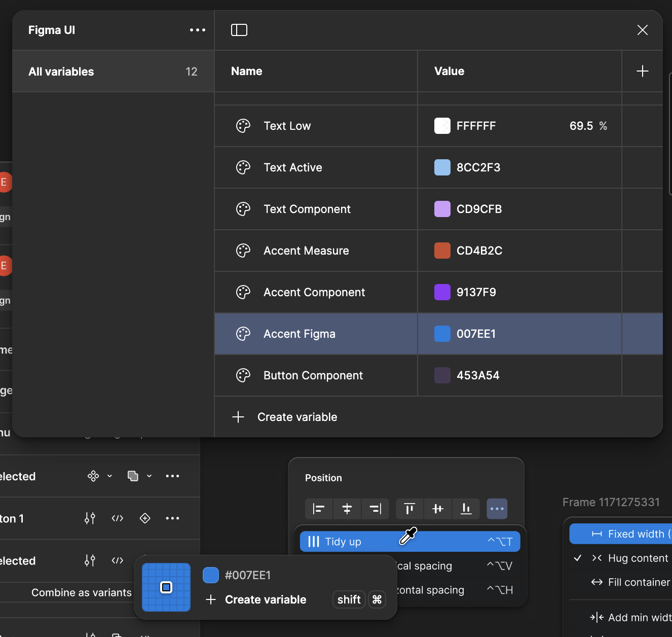Screen dimensions: 672x637
Task: Align vertical centers in Position panel
Action: click(438, 509)
